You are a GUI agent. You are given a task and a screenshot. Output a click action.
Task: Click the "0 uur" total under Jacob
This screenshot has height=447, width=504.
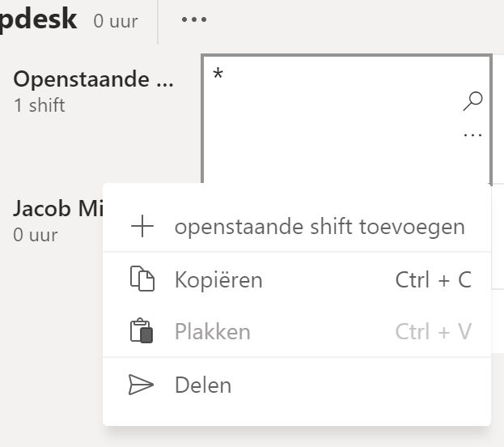click(36, 235)
